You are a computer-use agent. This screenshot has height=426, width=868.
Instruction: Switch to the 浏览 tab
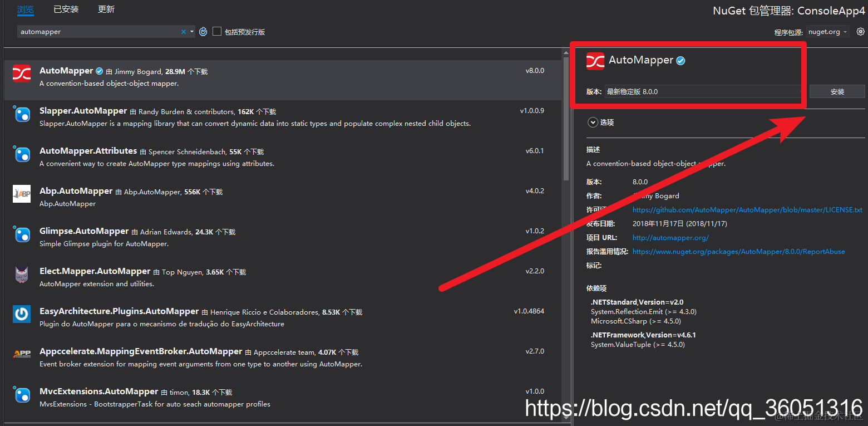[25, 9]
